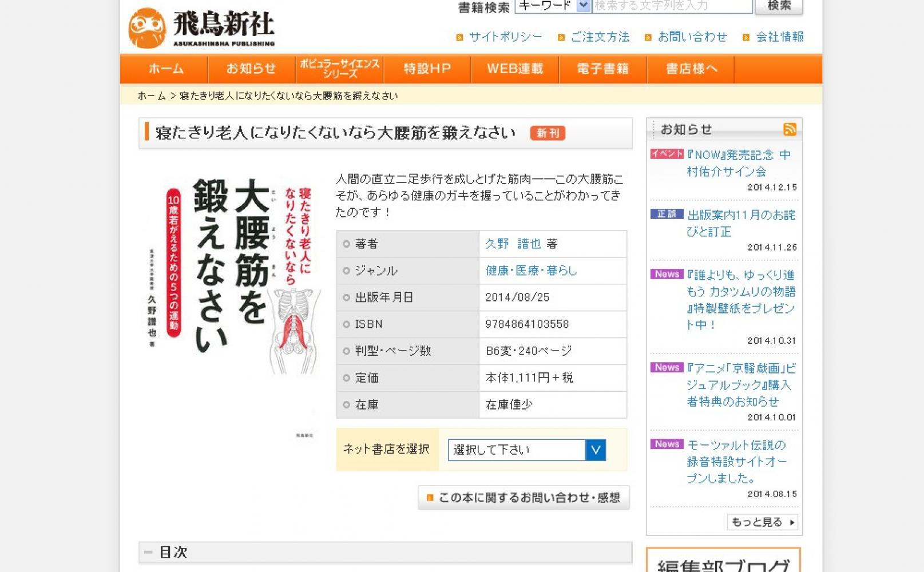
Task: Click the book search text field
Action: coord(672,6)
